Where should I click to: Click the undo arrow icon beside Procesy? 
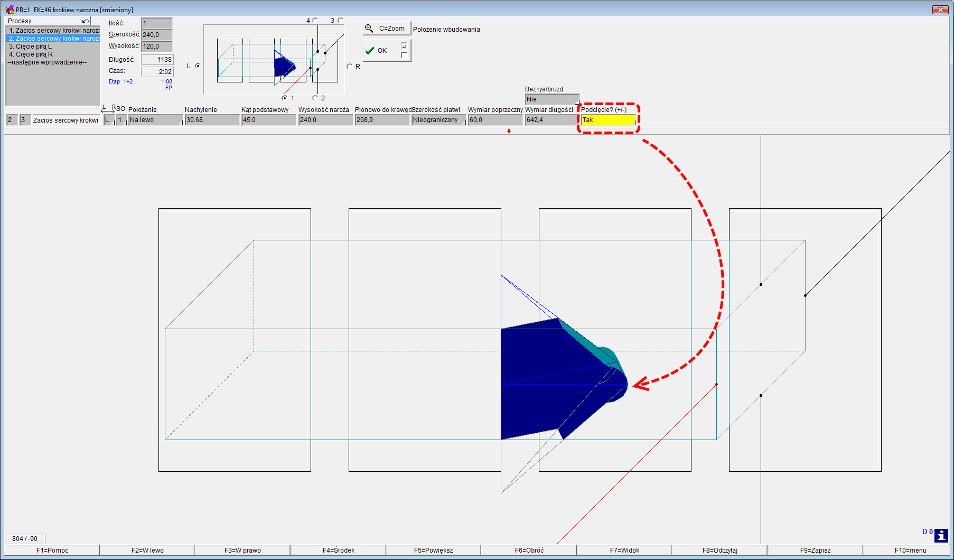point(86,21)
